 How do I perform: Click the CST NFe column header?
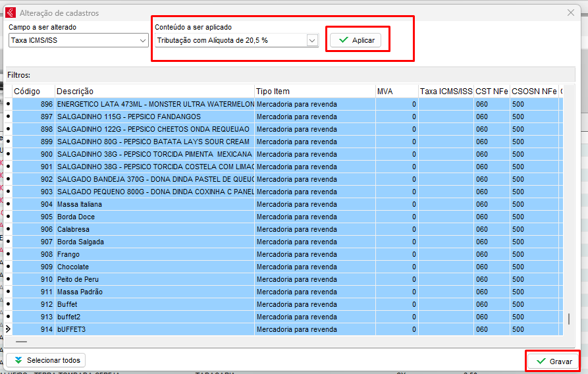(x=491, y=92)
